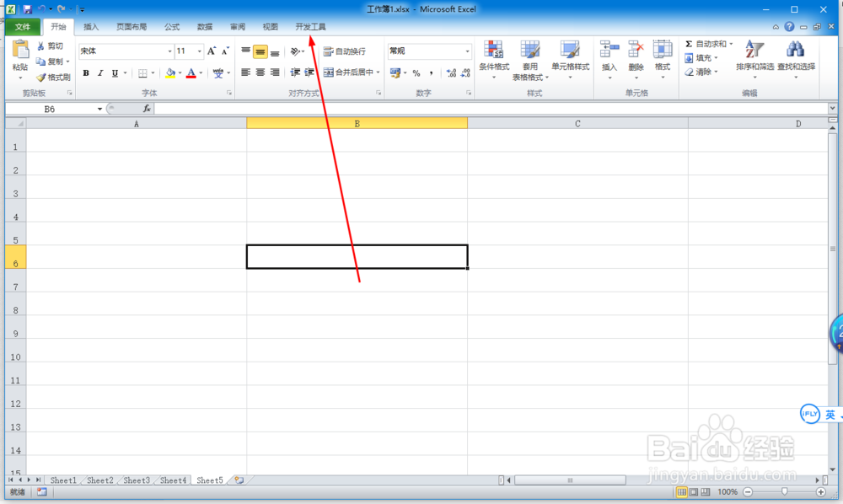The width and height of the screenshot is (843, 504).
Task: Click the Cut (剪切) scissors icon
Action: pyautogui.click(x=40, y=46)
